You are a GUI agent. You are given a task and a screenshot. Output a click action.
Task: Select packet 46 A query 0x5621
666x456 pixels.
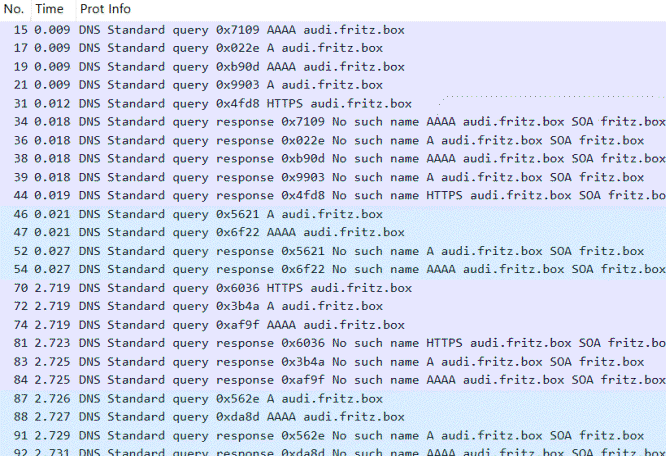(x=333, y=214)
